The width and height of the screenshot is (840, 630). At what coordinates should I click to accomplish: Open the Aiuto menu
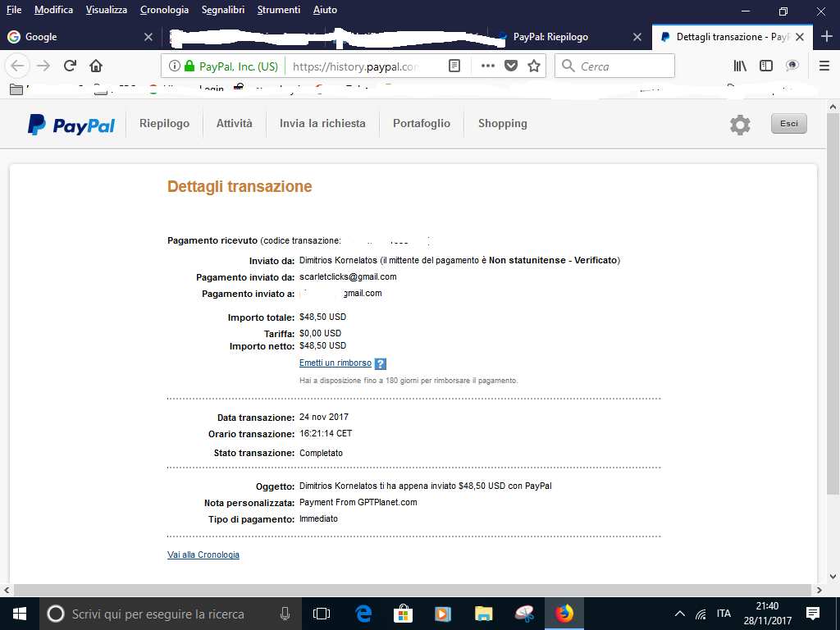tap(325, 10)
